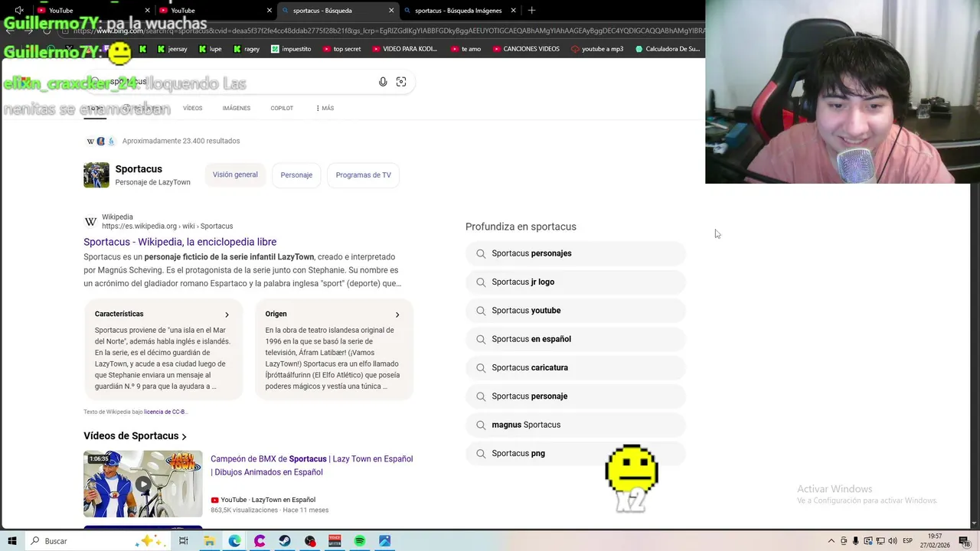
Task: Click the visual search camera icon
Action: [x=401, y=82]
